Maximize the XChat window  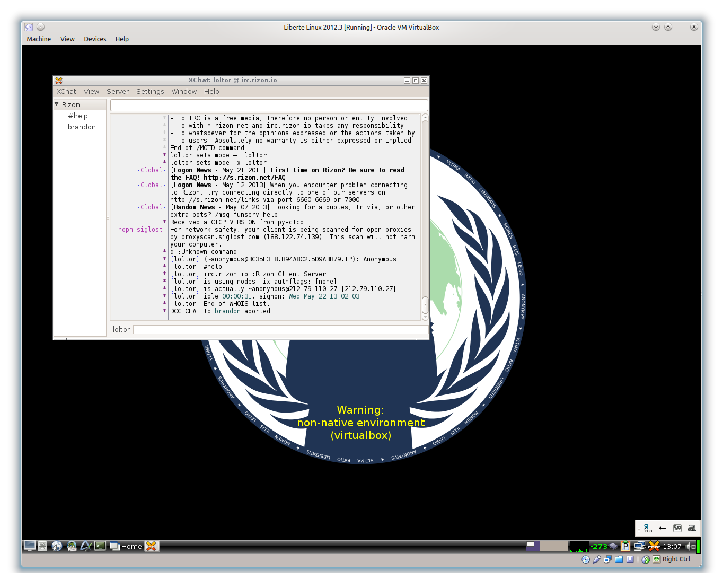[x=416, y=81]
